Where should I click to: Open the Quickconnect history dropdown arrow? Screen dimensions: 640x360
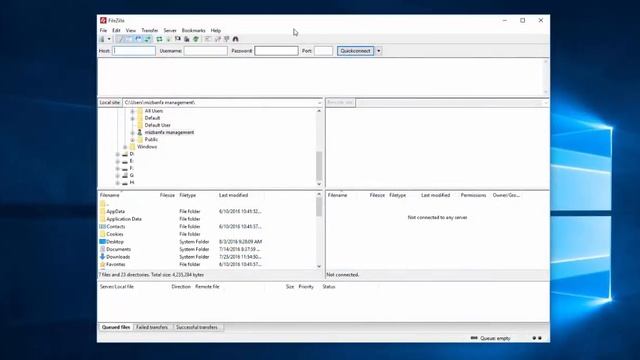(x=379, y=51)
